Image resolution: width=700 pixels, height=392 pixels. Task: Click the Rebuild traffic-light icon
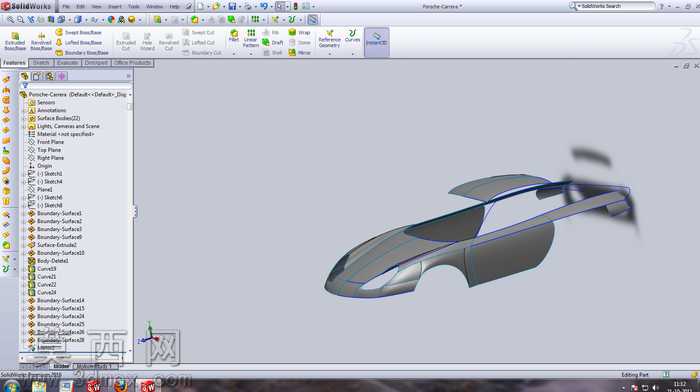click(295, 6)
